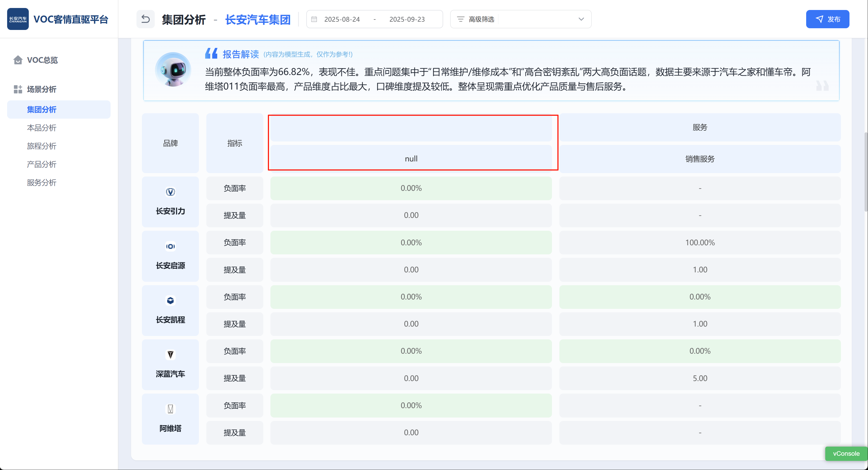868x470 pixels.
Task: Go to 产品分析 page
Action: tap(41, 164)
